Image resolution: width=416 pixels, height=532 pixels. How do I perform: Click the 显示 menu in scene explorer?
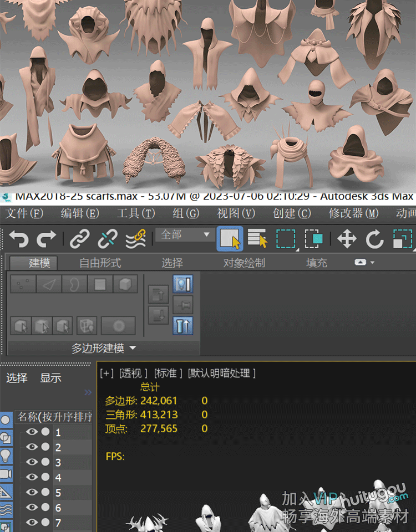(x=50, y=378)
